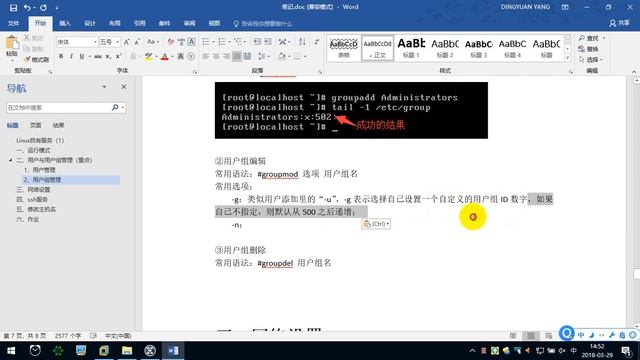Click the Paste clipboard icon
The height and width of the screenshot is (360, 640).
[12, 43]
